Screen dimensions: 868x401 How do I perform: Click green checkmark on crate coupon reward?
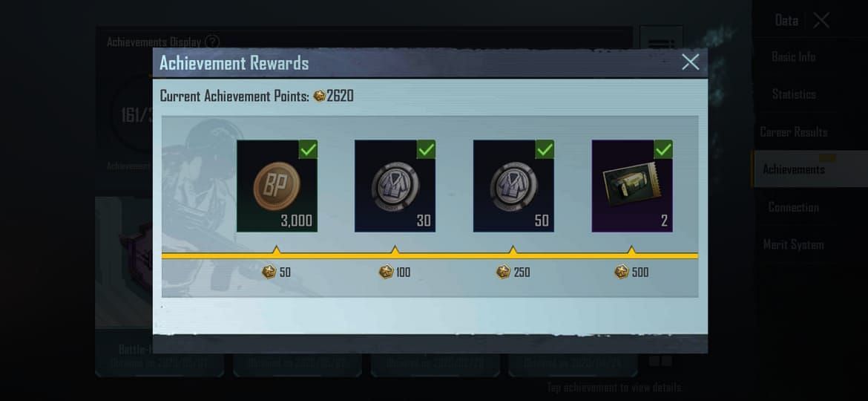point(664,149)
